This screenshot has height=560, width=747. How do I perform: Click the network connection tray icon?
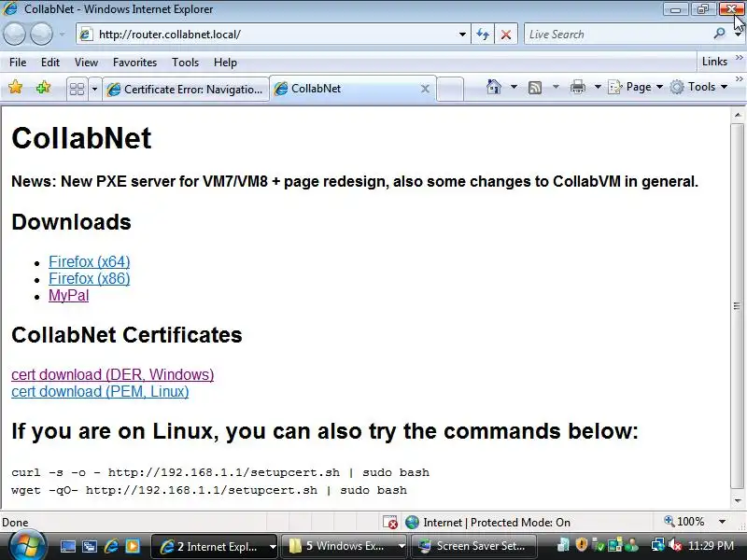[658, 545]
